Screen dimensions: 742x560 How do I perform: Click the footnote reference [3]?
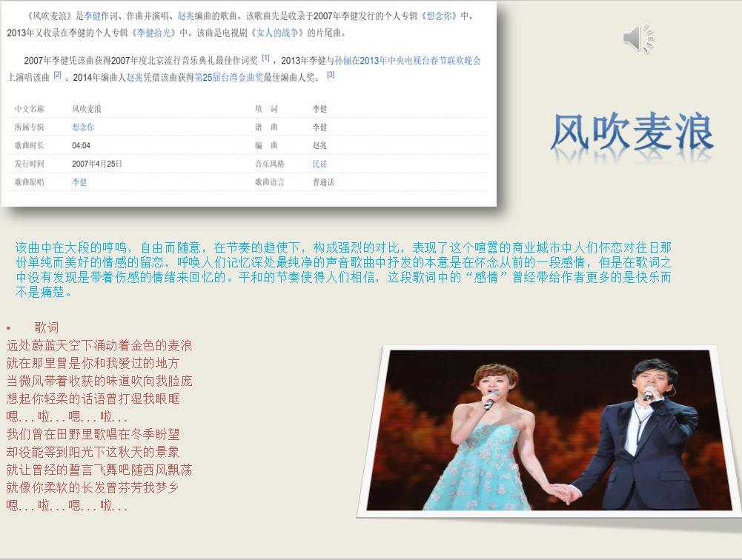tap(331, 75)
